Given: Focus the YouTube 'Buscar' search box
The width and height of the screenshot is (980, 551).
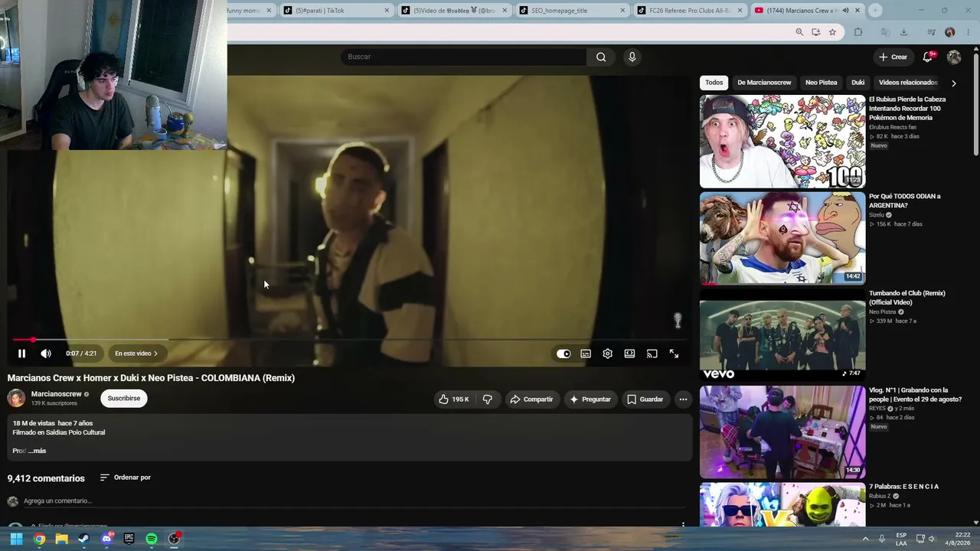Looking at the screenshot, I should [463, 57].
